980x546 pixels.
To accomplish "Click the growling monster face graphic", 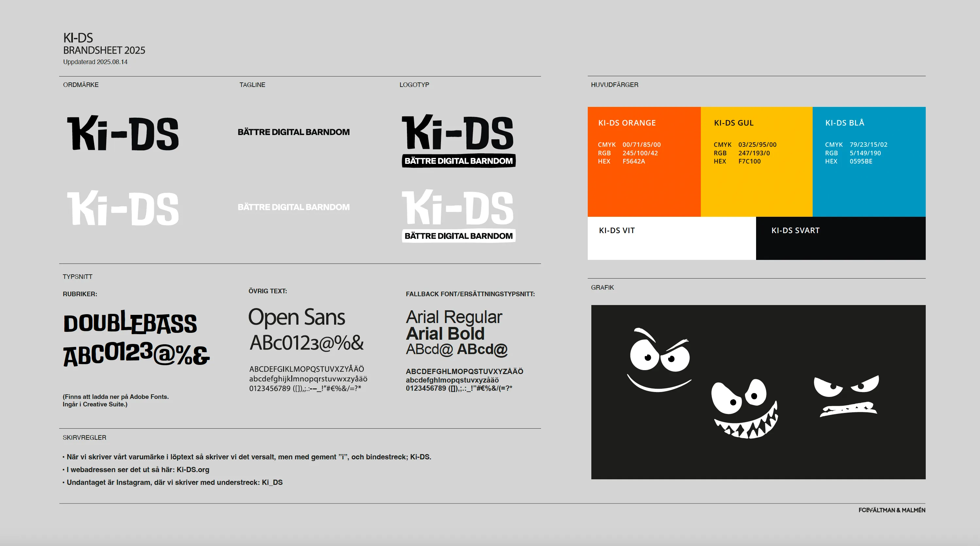I will pos(846,396).
